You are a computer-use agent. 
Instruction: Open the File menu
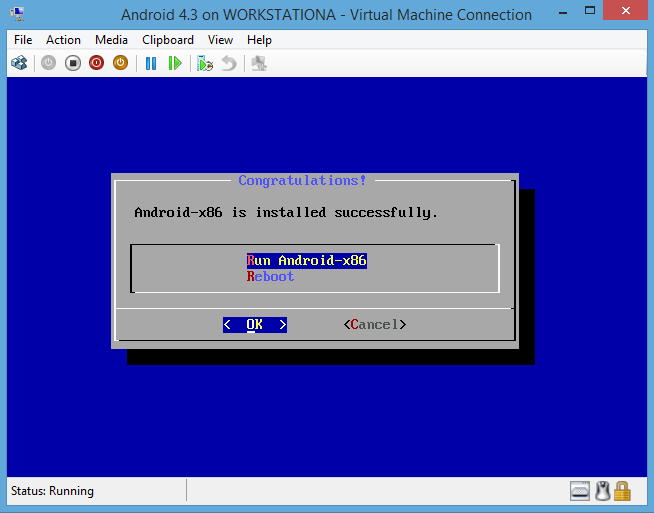coord(23,40)
